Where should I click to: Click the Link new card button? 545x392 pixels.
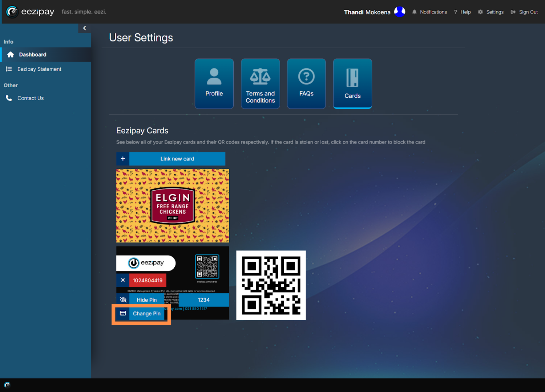coord(177,159)
